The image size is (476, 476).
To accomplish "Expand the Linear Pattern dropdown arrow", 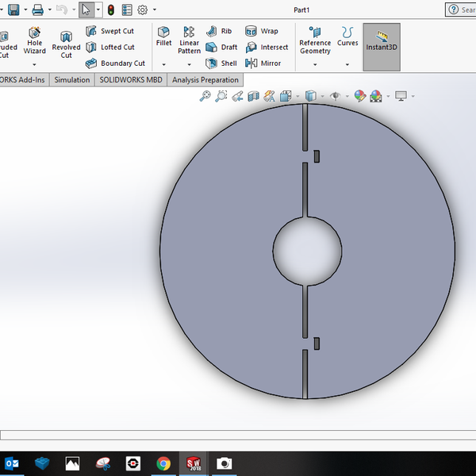I will tap(189, 64).
